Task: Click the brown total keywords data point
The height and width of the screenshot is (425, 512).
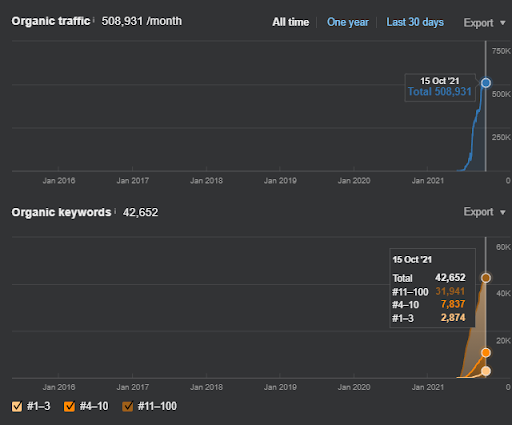Action: click(x=486, y=278)
